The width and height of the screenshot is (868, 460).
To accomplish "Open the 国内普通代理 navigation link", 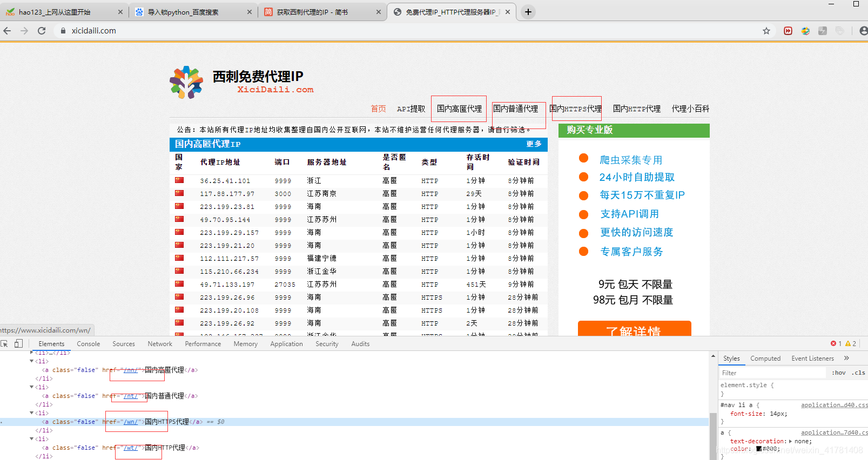I will tap(516, 109).
